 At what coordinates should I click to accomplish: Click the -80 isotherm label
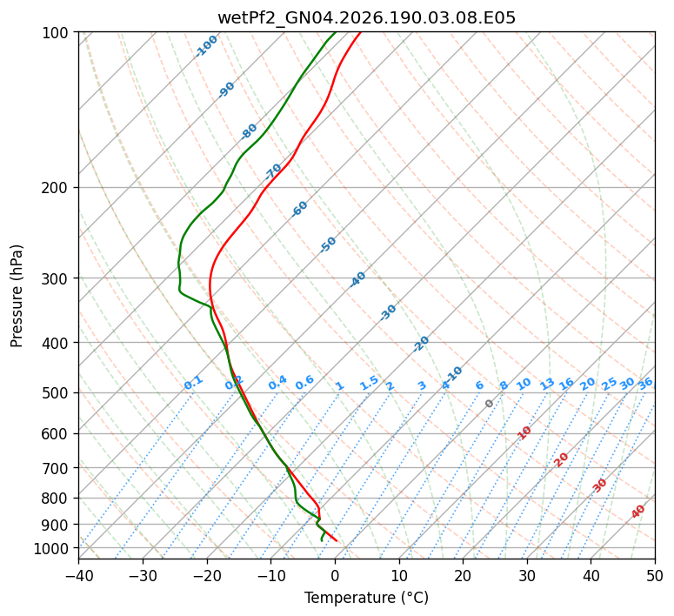249,131
